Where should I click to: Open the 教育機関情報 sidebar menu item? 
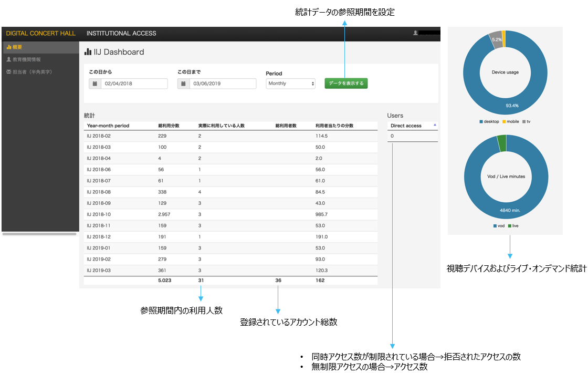pos(26,59)
